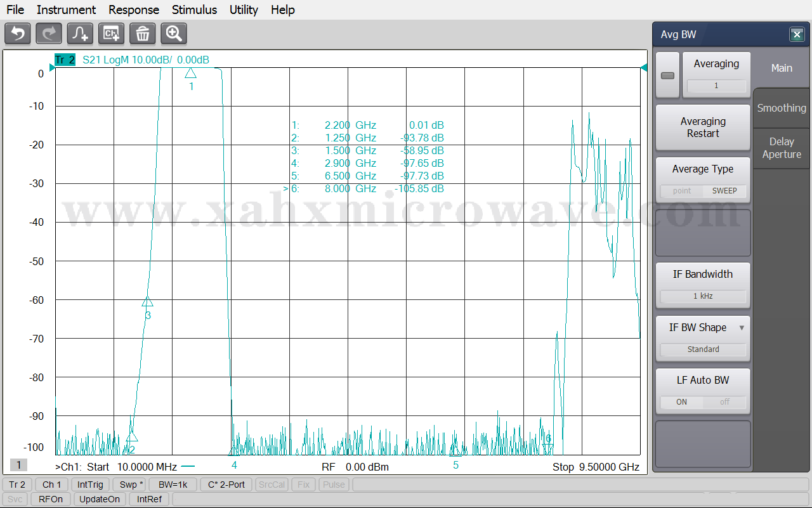The height and width of the screenshot is (508, 812).
Task: Edit the Averaging count value field
Action: pyautogui.click(x=716, y=86)
